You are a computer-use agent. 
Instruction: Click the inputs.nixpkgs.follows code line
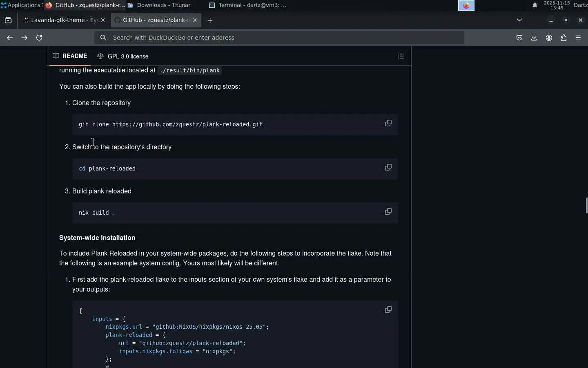[177, 351]
